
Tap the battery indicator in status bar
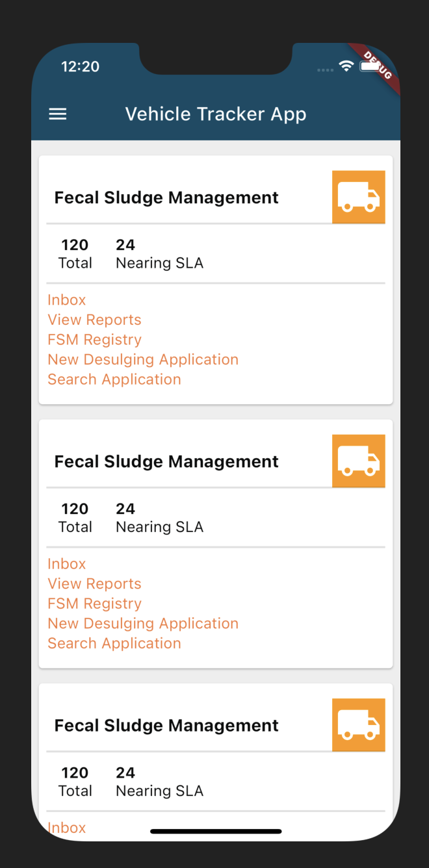click(369, 66)
